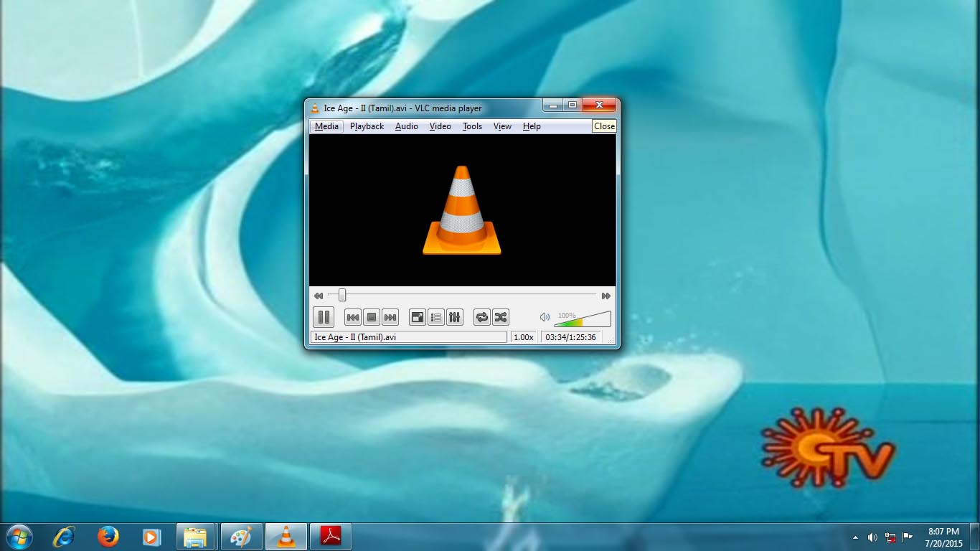Open the Tools menu
Screen dimensions: 980x551
pos(472,126)
